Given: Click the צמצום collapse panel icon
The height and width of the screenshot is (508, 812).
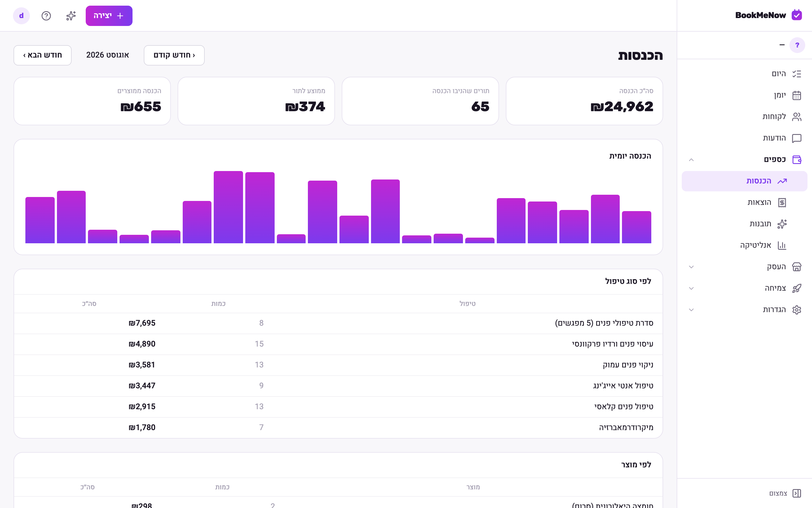Looking at the screenshot, I should point(796,493).
